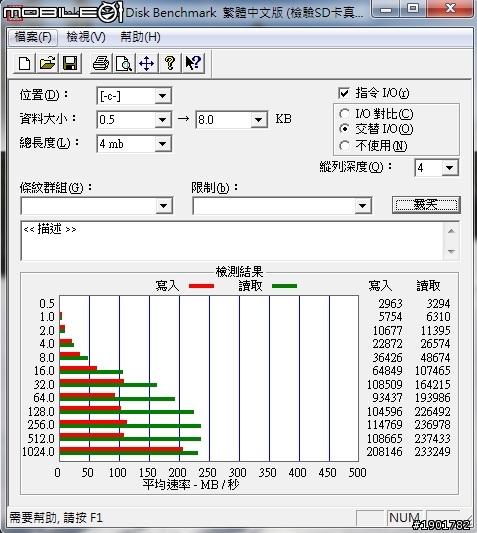The image size is (477, 533).
Task: Open the 檢視(V) menu
Action: (86, 37)
